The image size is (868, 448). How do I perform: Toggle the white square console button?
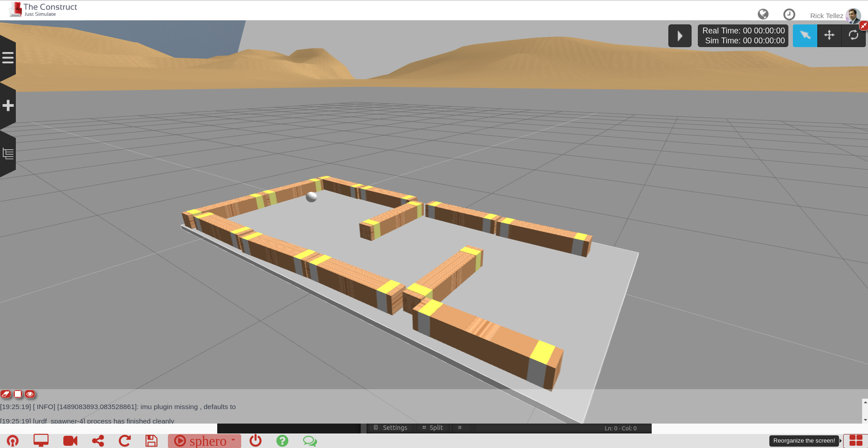(x=18, y=394)
